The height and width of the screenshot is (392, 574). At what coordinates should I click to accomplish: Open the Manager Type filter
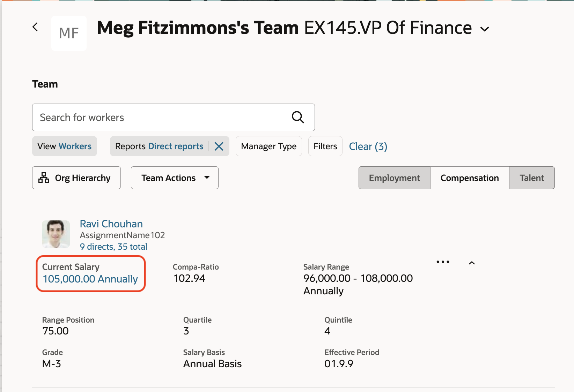tap(268, 146)
